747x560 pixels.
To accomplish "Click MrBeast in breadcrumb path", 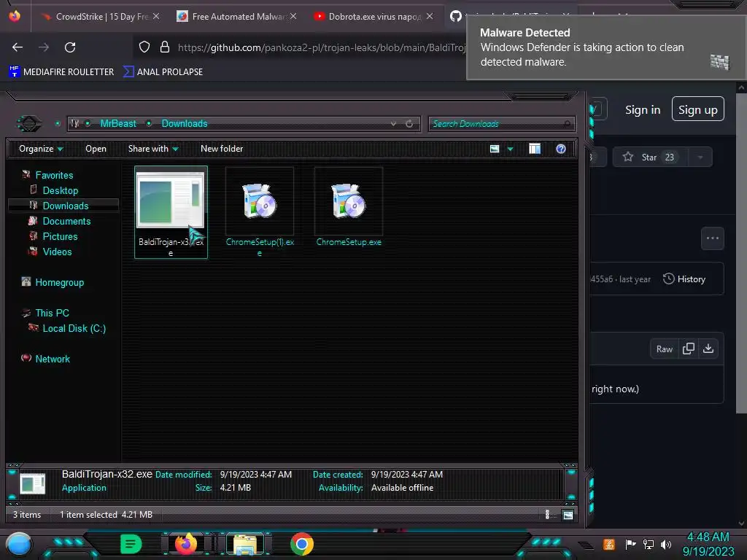I will click(x=118, y=123).
